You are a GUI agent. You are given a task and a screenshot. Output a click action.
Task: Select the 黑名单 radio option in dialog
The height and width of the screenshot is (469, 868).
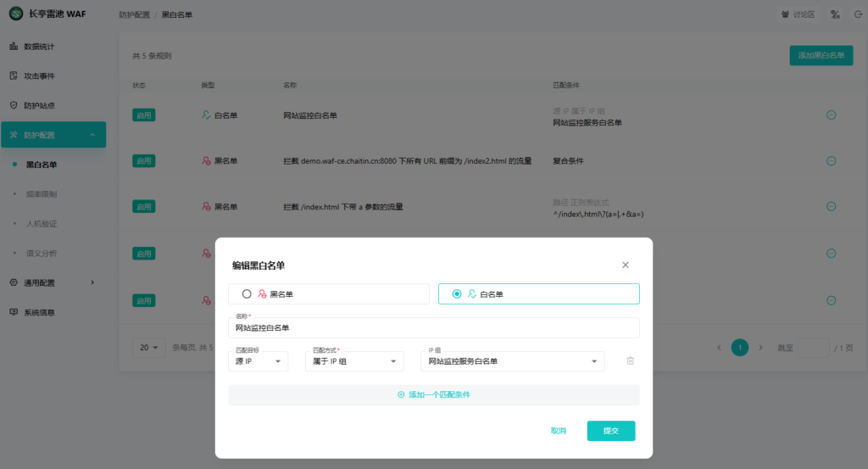(329, 294)
